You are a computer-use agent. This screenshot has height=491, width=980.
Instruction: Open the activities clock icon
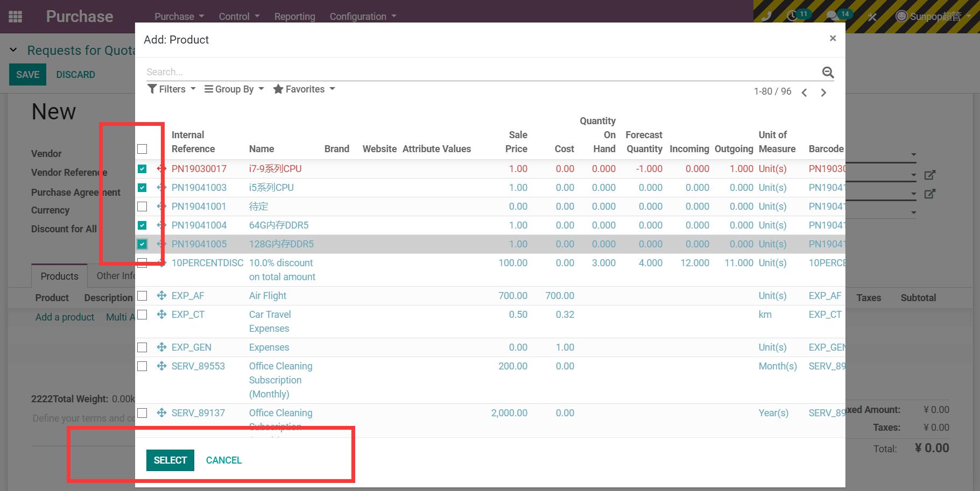pyautogui.click(x=792, y=16)
